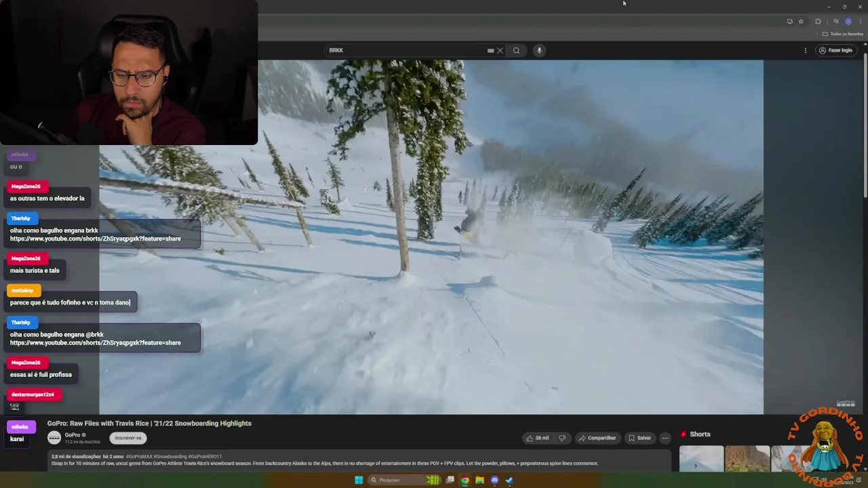Dislike the video with the thumbs-down button
Screen dimensions: 868x488
coord(561,438)
